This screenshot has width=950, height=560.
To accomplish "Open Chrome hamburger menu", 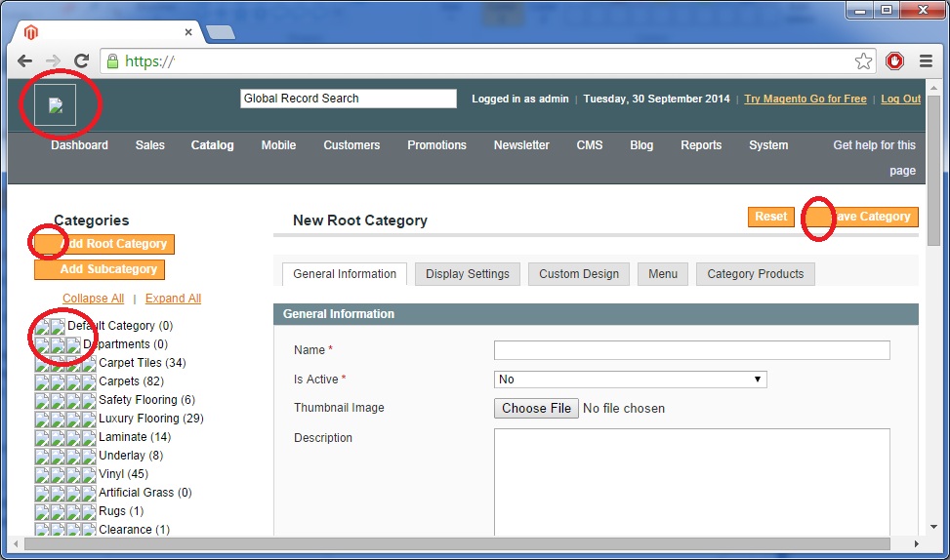I will [926, 61].
